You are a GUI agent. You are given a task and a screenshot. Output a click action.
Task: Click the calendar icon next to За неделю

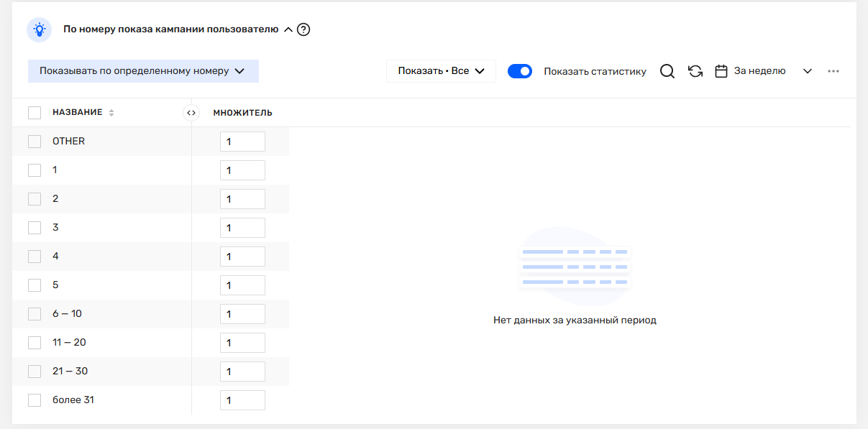[721, 71]
